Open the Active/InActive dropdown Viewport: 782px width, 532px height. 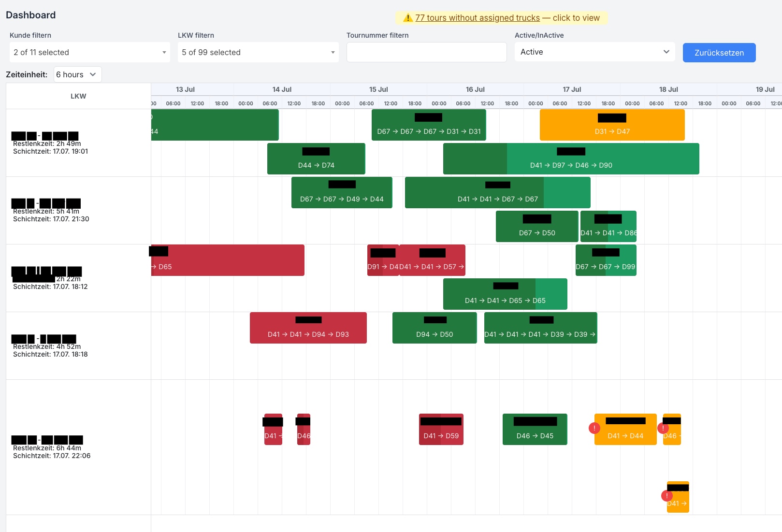[594, 52]
